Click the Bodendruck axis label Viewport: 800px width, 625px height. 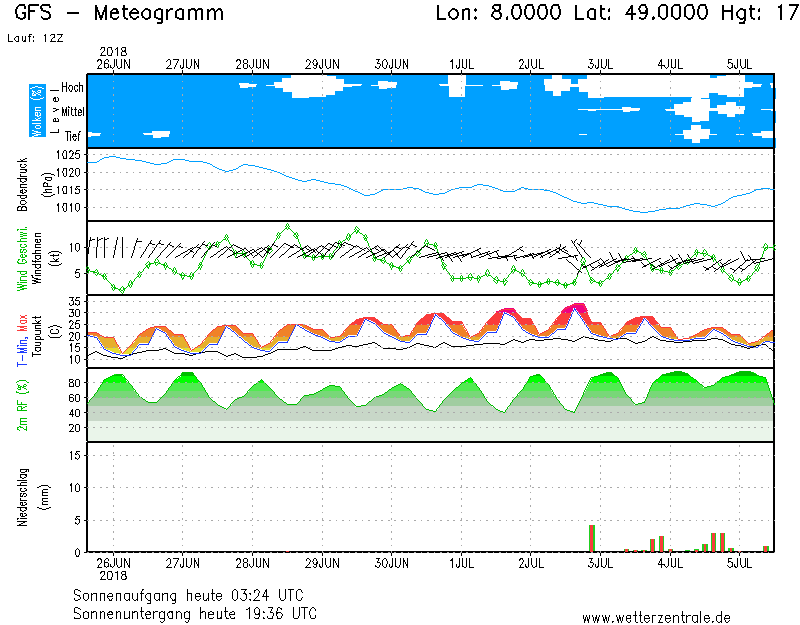coord(22,184)
